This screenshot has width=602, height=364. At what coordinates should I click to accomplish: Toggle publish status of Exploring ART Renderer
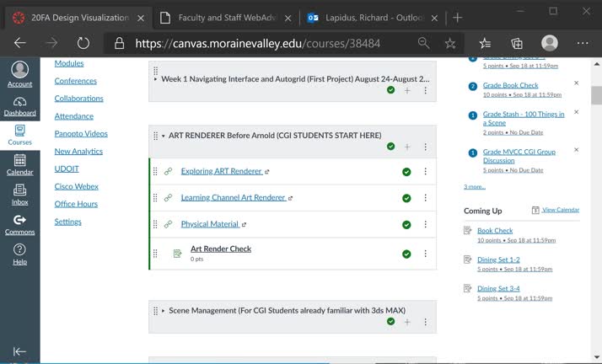[406, 172]
